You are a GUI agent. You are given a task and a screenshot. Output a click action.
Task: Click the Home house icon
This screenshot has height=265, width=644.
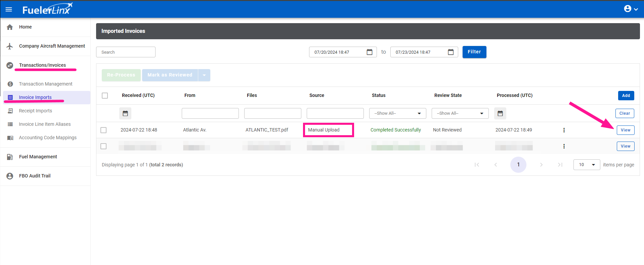click(x=10, y=27)
